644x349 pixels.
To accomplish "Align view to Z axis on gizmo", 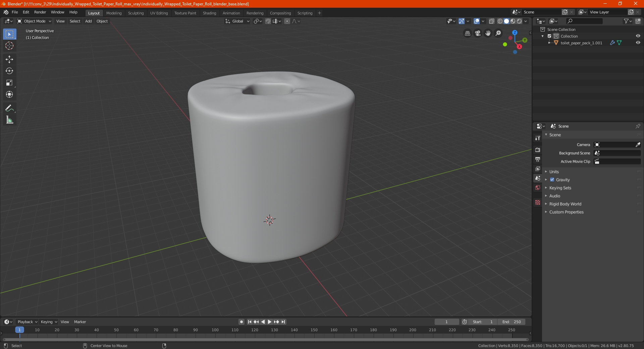I will [x=515, y=33].
